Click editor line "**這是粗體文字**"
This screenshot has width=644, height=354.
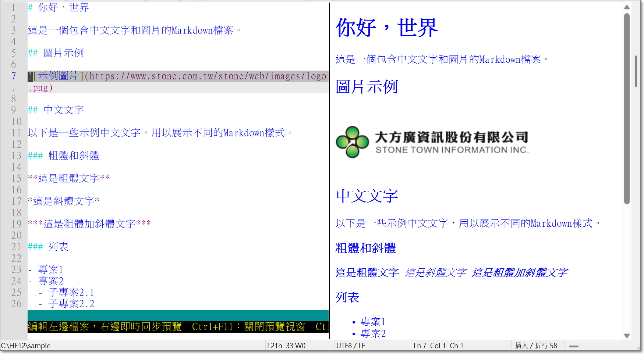pos(69,178)
